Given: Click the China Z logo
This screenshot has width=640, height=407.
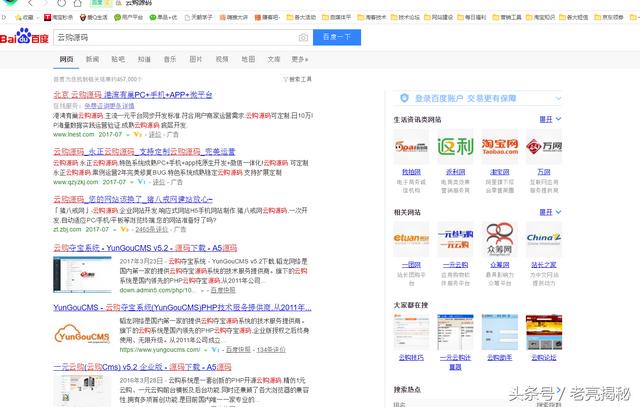Looking at the screenshot, I should [x=544, y=239].
